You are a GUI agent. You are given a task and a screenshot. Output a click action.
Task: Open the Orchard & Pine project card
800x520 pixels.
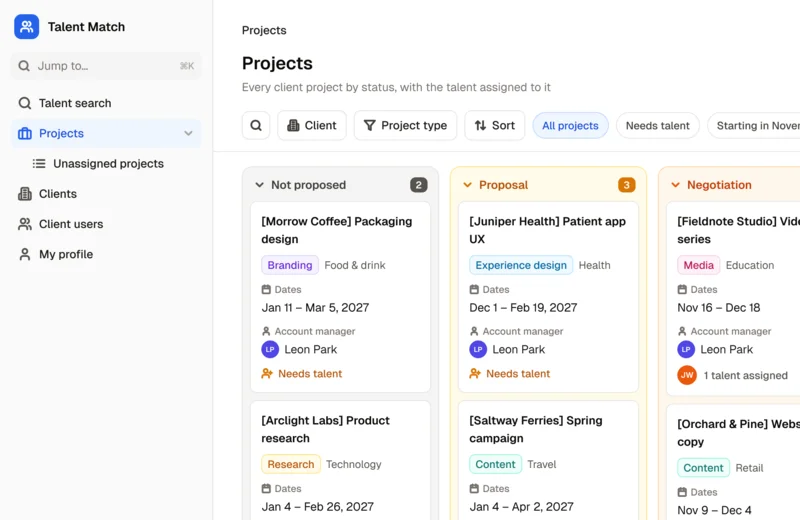point(733,462)
